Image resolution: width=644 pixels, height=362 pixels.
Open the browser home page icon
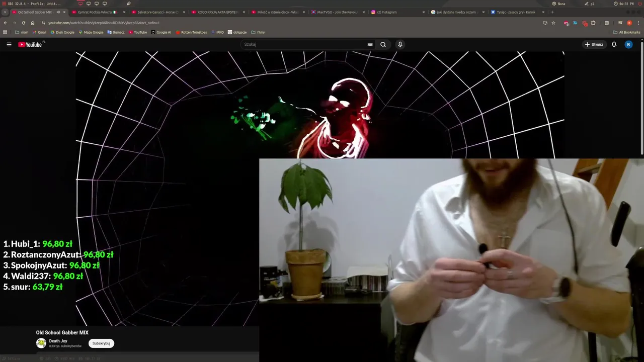click(33, 23)
